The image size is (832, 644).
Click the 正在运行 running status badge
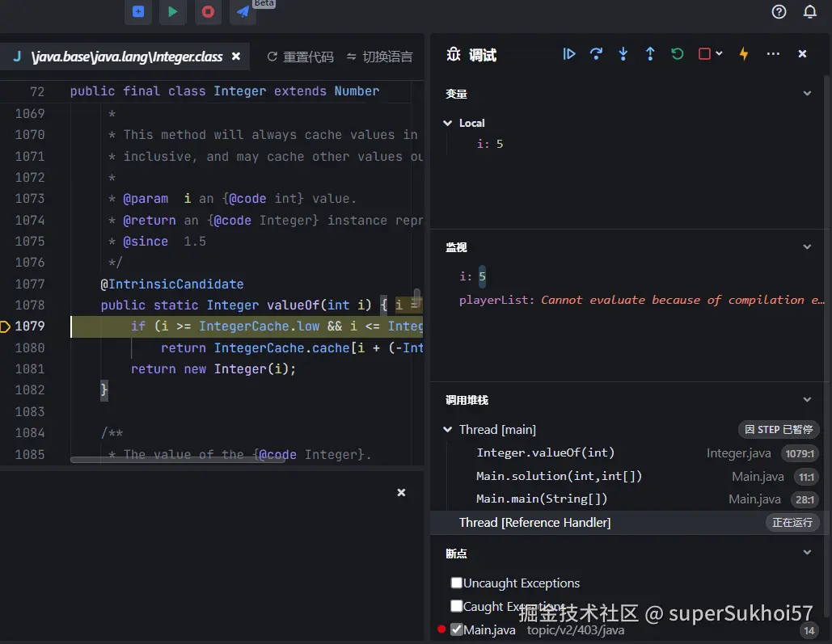(x=792, y=523)
